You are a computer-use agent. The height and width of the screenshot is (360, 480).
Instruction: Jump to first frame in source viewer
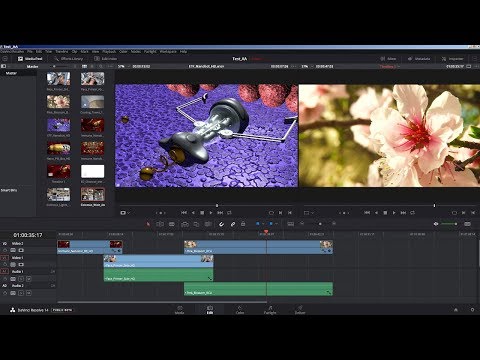(x=184, y=212)
